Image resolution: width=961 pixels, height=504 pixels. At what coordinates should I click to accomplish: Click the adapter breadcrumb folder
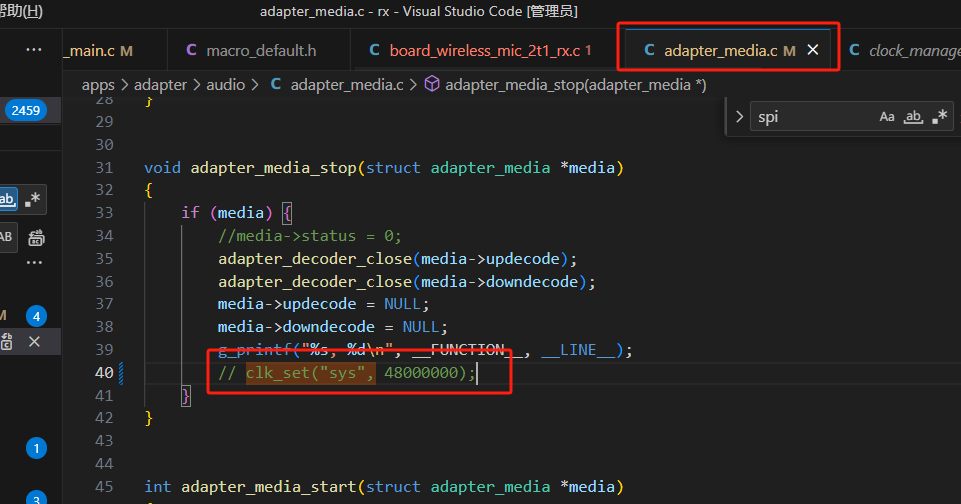pyautogui.click(x=160, y=85)
